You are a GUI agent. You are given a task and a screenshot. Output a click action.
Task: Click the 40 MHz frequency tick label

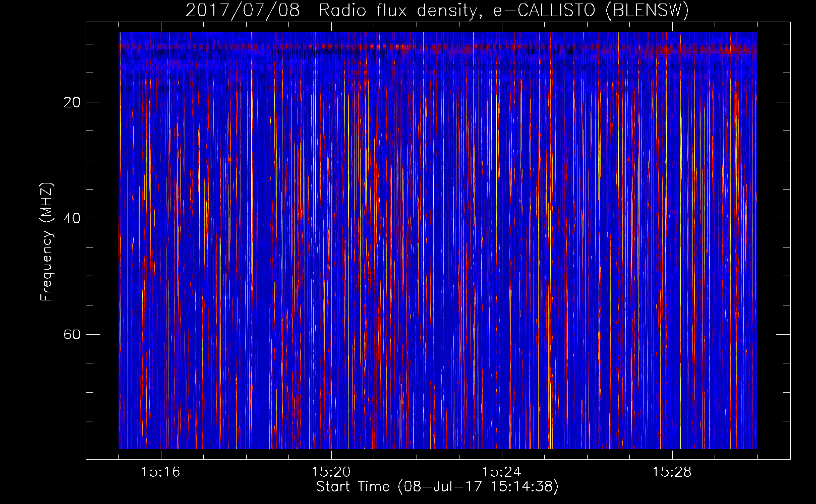point(72,218)
